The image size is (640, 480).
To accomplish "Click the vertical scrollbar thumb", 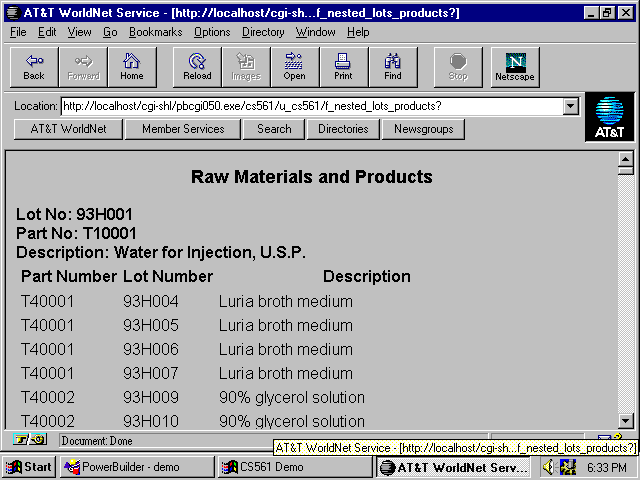I will point(625,170).
